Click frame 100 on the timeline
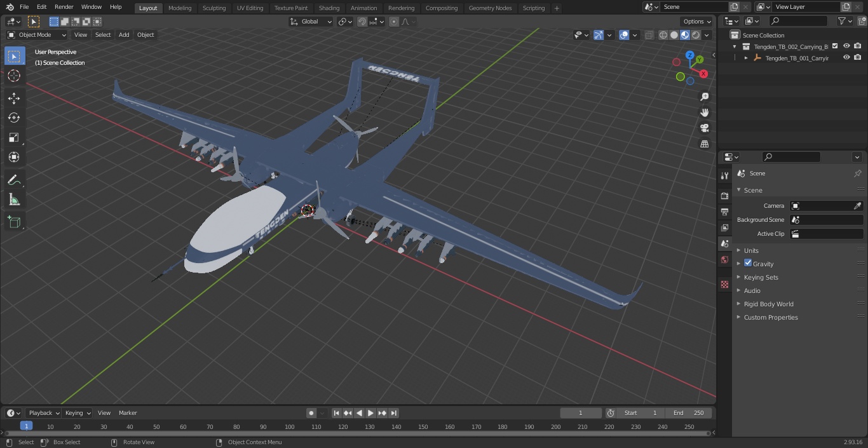Image resolution: width=868 pixels, height=448 pixels. 289,427
